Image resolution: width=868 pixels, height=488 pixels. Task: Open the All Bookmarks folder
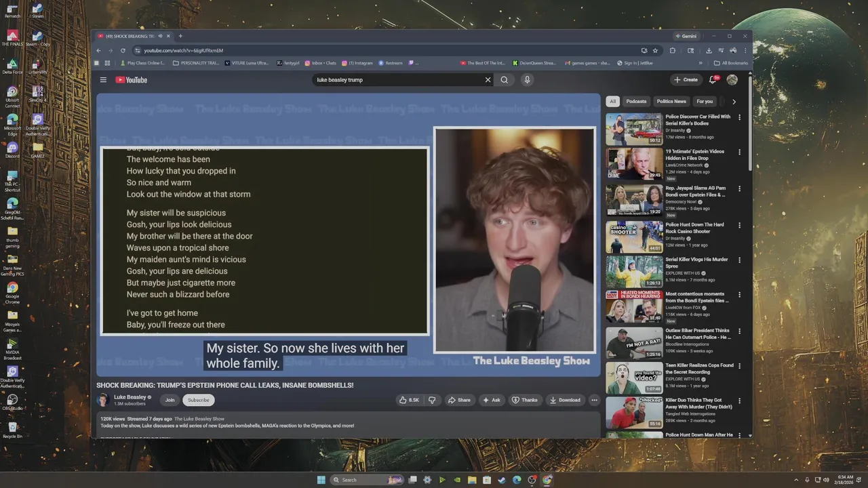(731, 63)
